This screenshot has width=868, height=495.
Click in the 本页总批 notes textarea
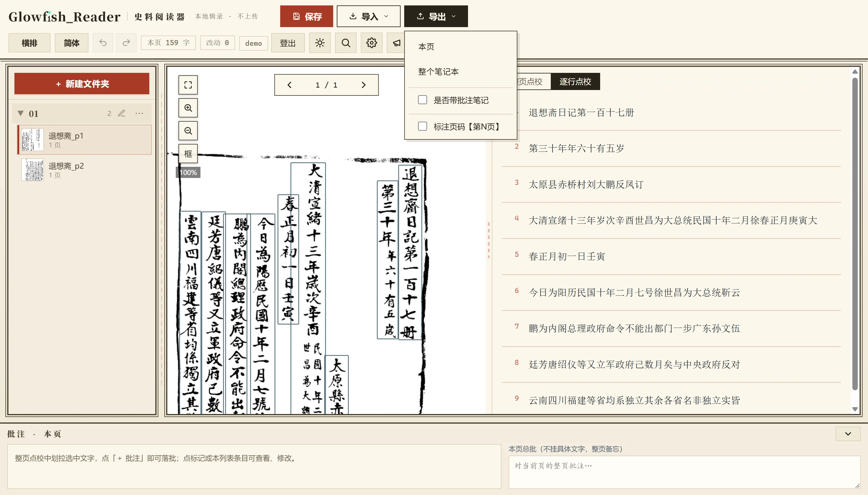coord(684,472)
